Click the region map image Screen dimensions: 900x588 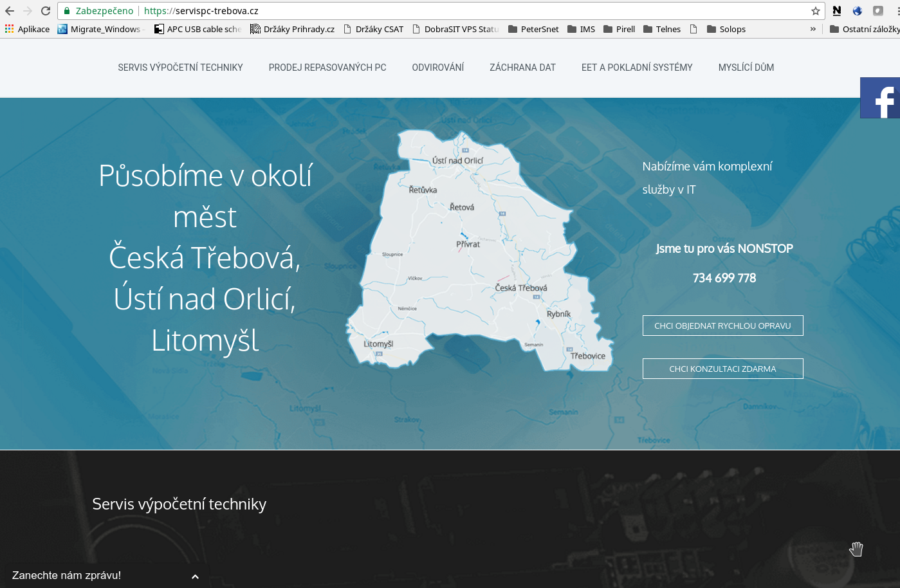pos(479,251)
